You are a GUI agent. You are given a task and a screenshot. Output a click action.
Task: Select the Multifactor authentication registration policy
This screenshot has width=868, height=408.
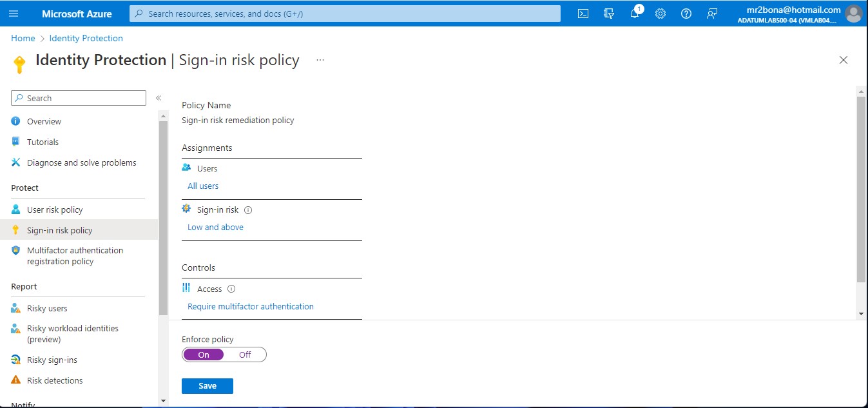pyautogui.click(x=74, y=255)
